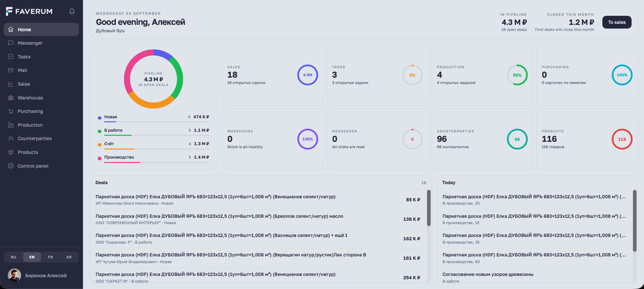Viewport: 644px width, 289px height.
Task: Click the Warehouse building icon
Action: click(11, 98)
